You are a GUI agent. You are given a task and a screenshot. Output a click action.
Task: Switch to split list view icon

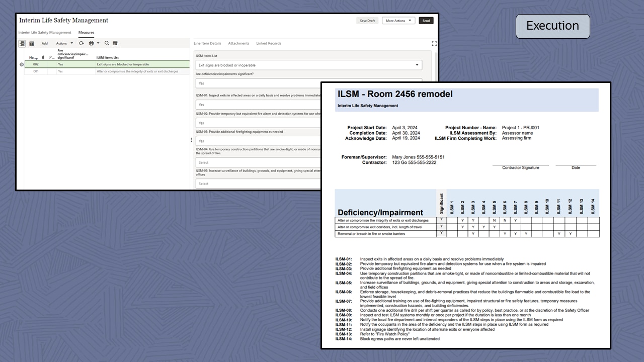point(22,44)
